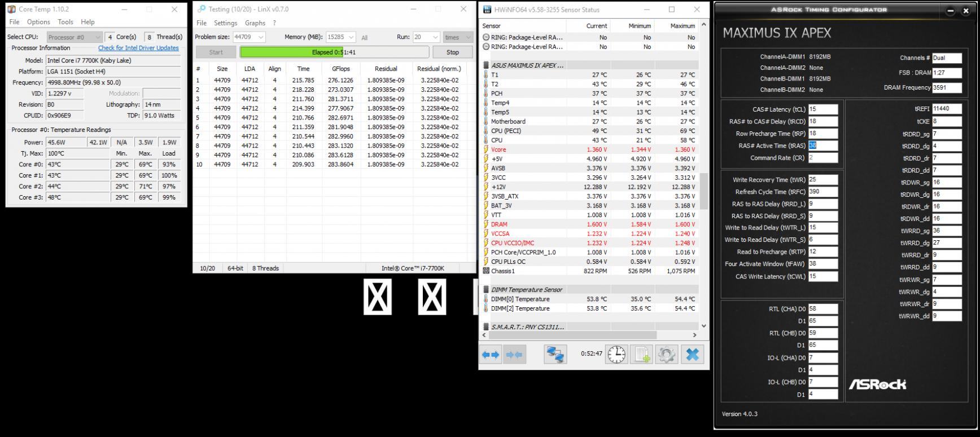Open the File menu in Core Temp

(x=14, y=22)
